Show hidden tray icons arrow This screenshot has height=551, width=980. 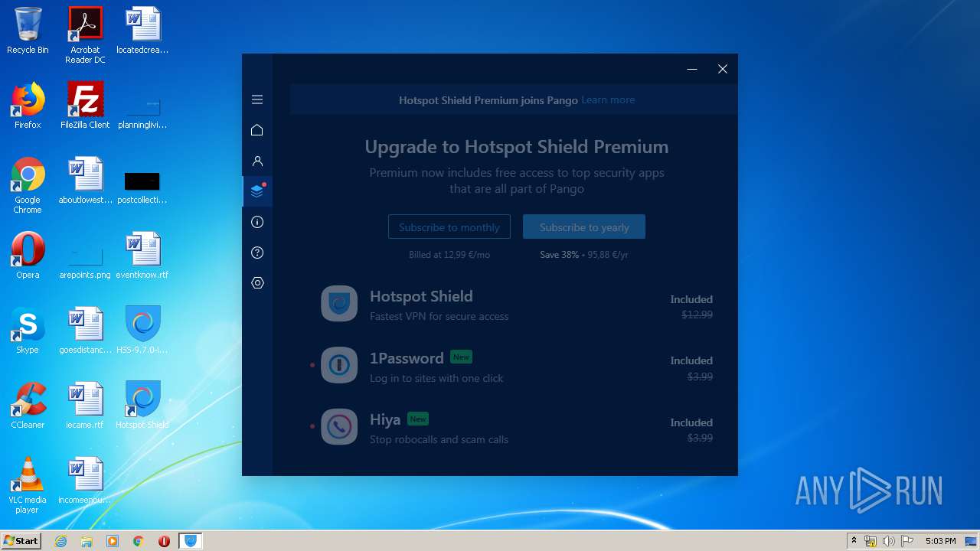point(854,541)
